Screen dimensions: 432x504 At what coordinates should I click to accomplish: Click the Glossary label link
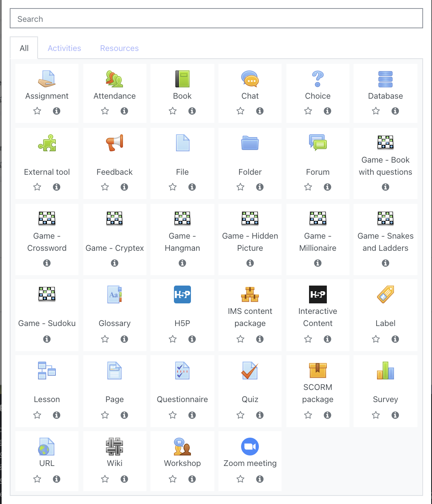pyautogui.click(x=114, y=323)
